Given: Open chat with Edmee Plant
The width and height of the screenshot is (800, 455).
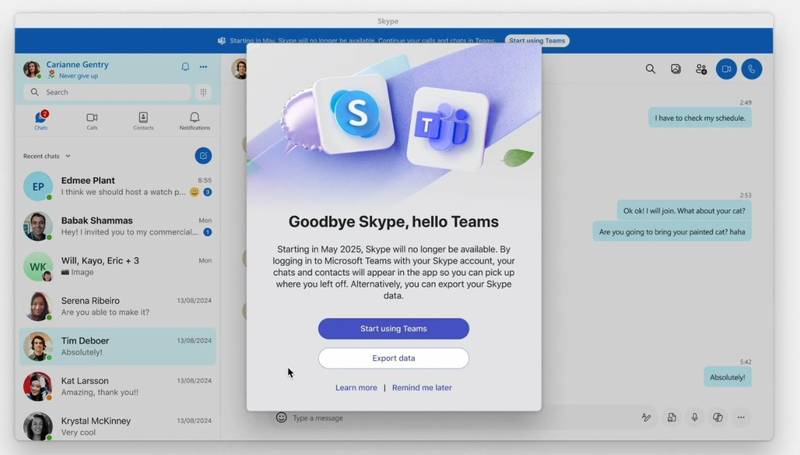Looking at the screenshot, I should (118, 186).
